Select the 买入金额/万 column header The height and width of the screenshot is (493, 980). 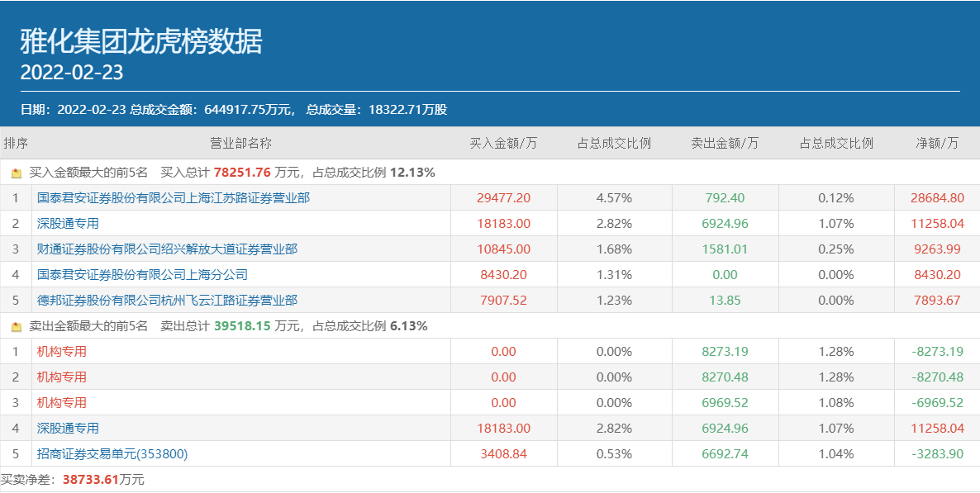tap(503, 143)
